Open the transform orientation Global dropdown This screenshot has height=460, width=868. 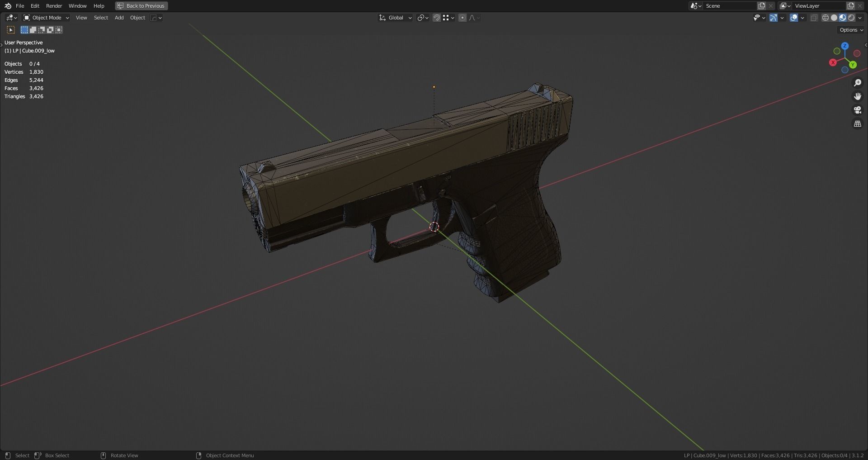click(396, 18)
